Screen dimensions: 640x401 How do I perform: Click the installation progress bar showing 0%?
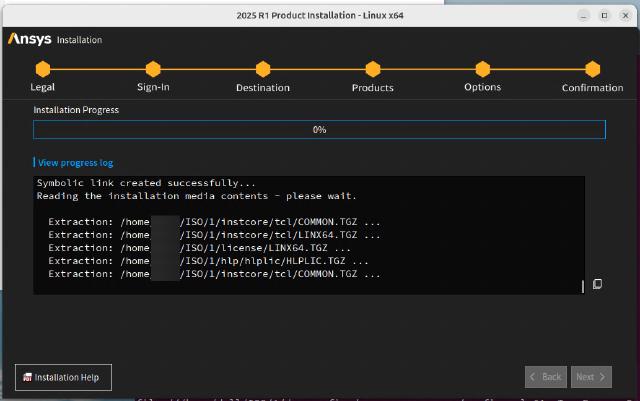pyautogui.click(x=319, y=129)
